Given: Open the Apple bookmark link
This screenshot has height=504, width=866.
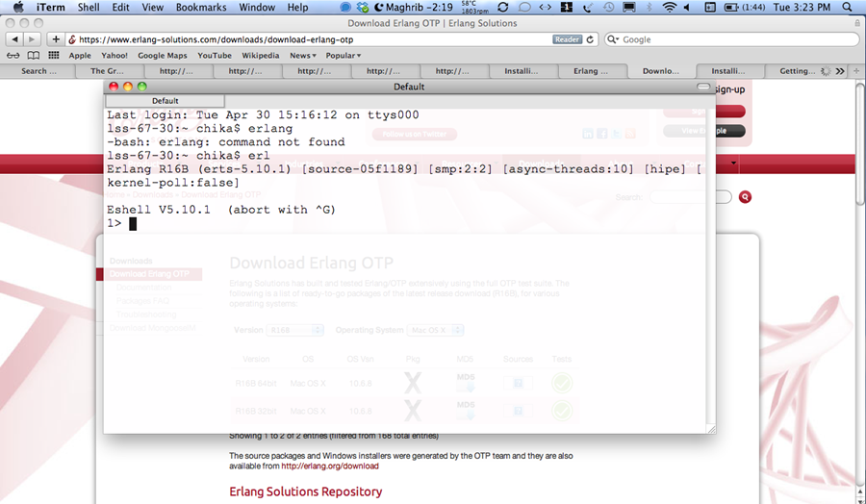Looking at the screenshot, I should pos(80,55).
